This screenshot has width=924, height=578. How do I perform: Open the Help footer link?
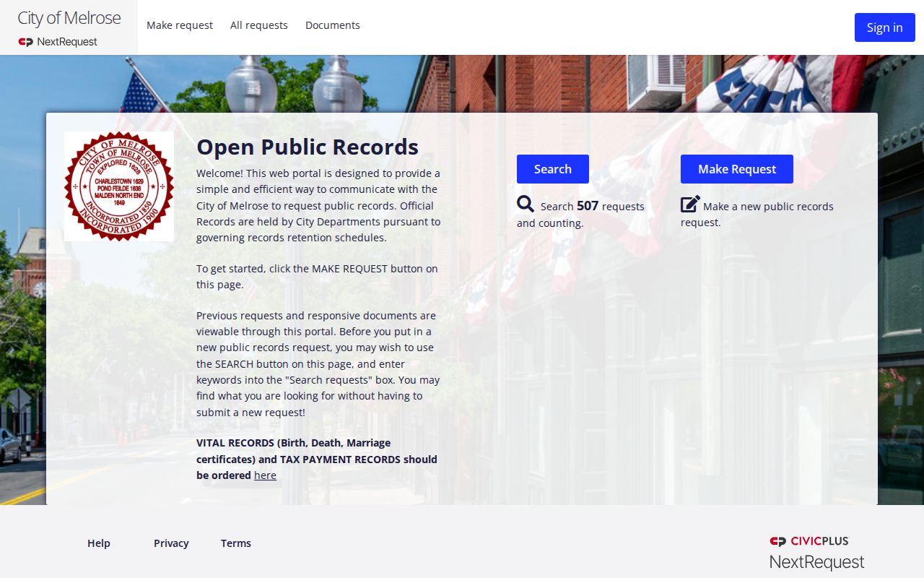99,543
